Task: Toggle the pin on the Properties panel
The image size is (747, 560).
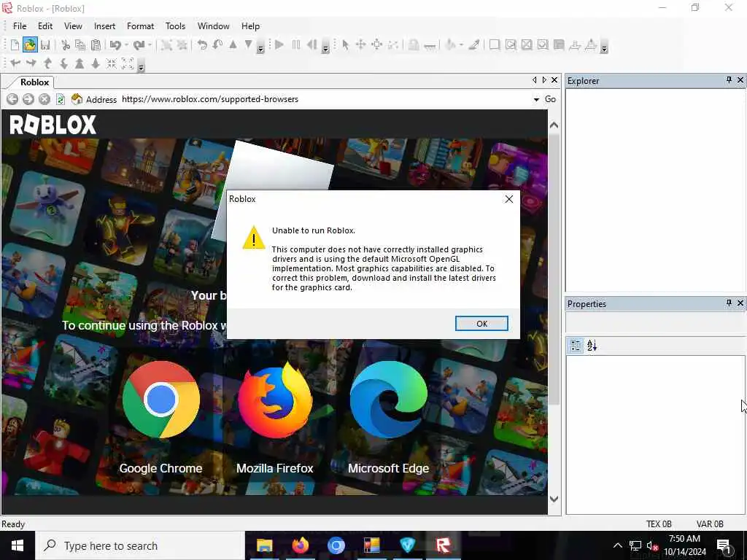Action: coord(729,303)
